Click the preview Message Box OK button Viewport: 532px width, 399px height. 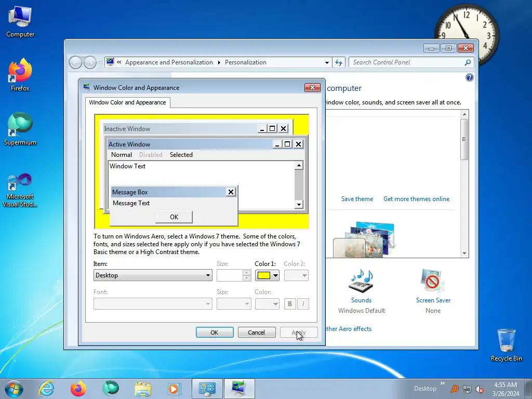[174, 217]
